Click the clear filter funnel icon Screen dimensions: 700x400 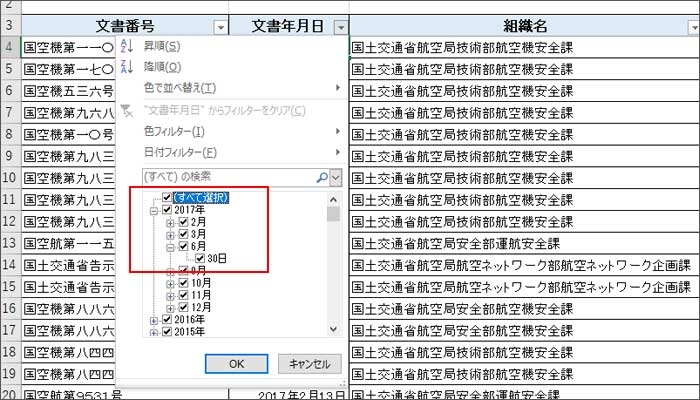click(x=126, y=110)
